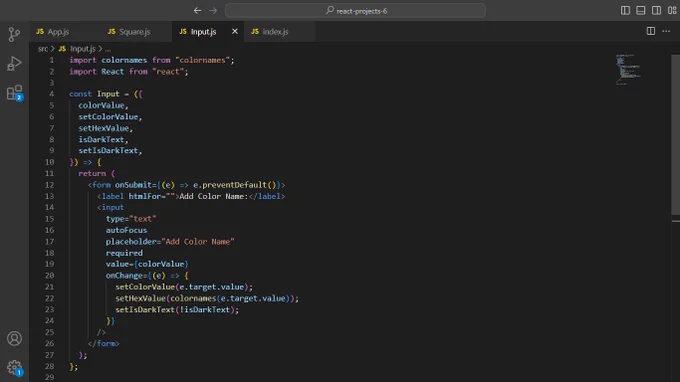The width and height of the screenshot is (680, 382).
Task: Click the required attribute on line 18
Action: pos(124,253)
